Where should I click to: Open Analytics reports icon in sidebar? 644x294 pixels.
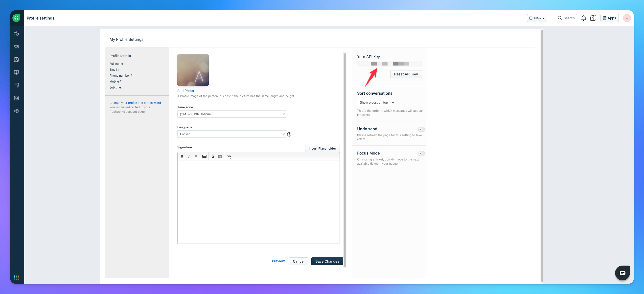[16, 98]
